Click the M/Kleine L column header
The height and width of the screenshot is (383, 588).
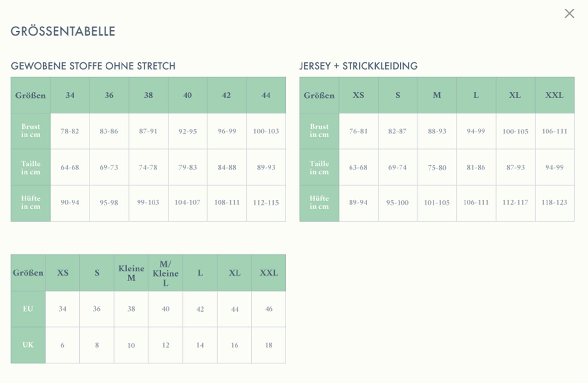click(165, 273)
